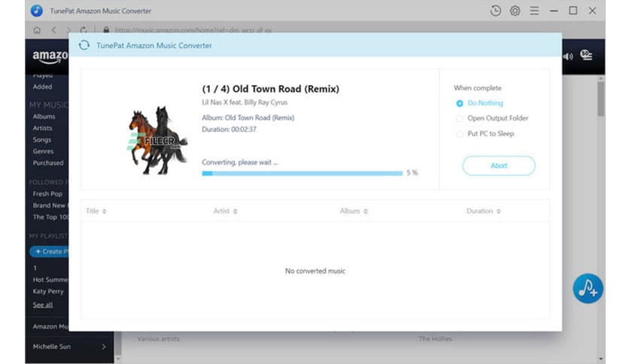The image size is (629, 364).
Task: Open The Top 100 playlist in sidebar
Action: pyautogui.click(x=50, y=217)
